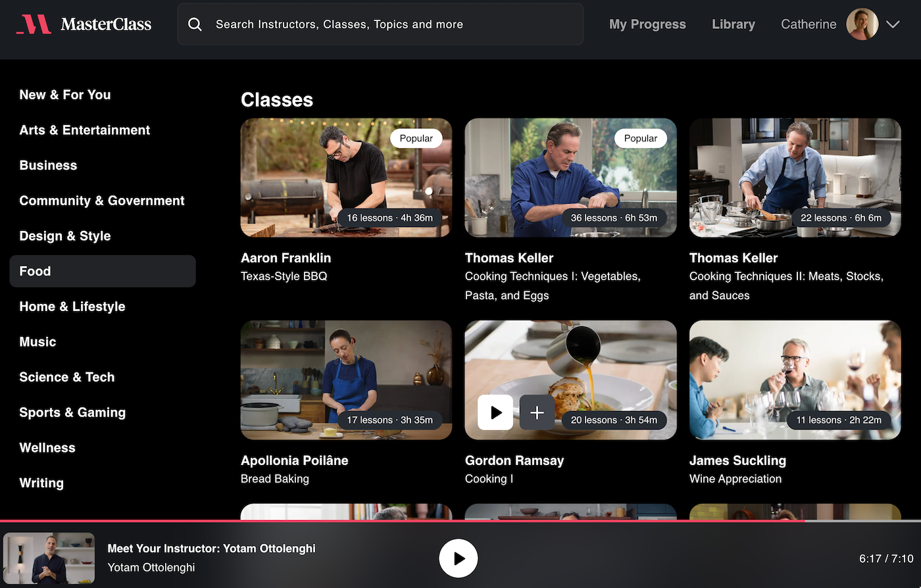Open My Progress page
The height and width of the screenshot is (588, 921).
[x=647, y=24]
